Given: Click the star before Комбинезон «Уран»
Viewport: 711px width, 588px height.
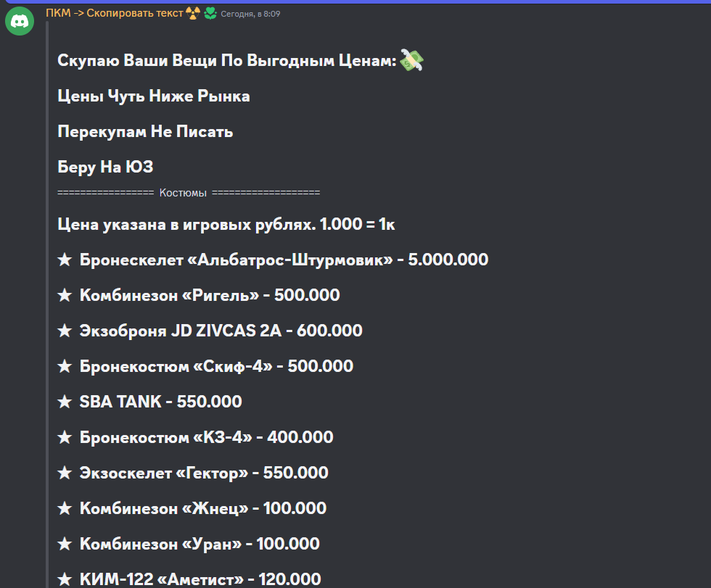Looking at the screenshot, I should [65, 544].
